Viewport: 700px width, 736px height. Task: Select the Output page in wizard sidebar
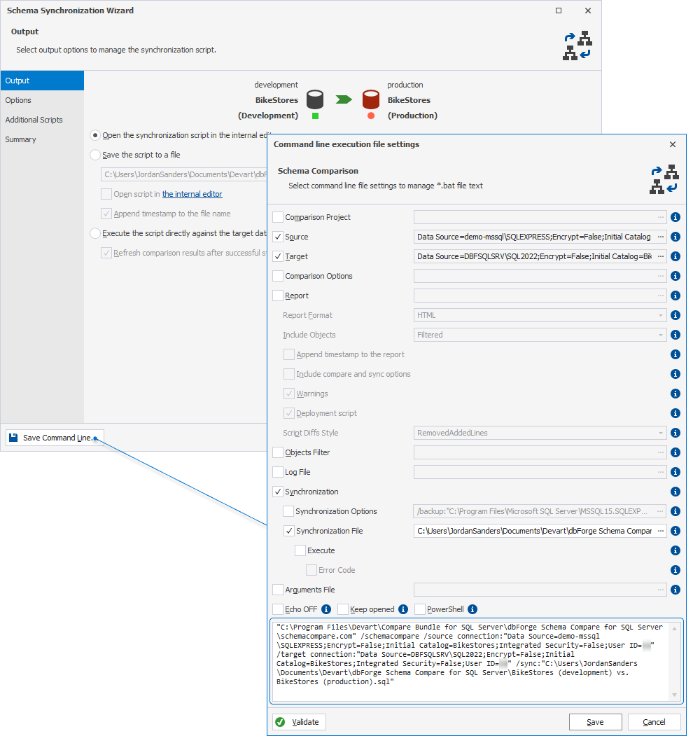pyautogui.click(x=42, y=81)
